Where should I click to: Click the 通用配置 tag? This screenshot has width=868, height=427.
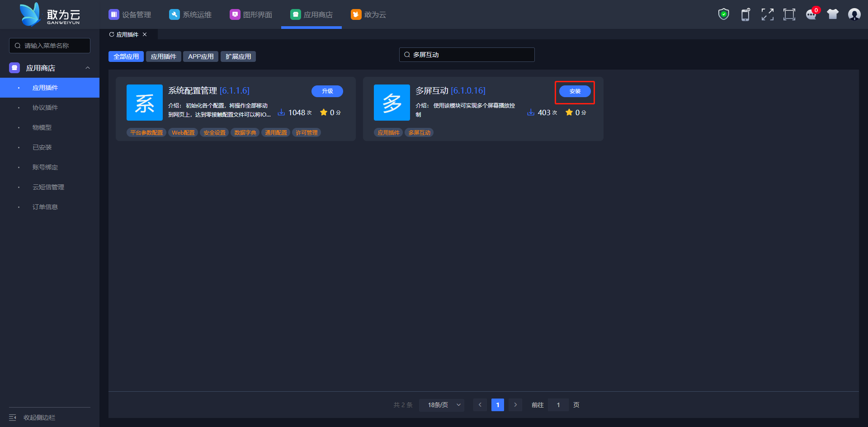(x=276, y=132)
